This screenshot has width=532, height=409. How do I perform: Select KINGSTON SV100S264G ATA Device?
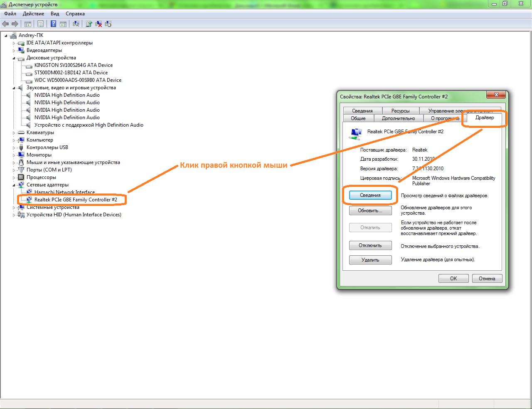tap(73, 65)
